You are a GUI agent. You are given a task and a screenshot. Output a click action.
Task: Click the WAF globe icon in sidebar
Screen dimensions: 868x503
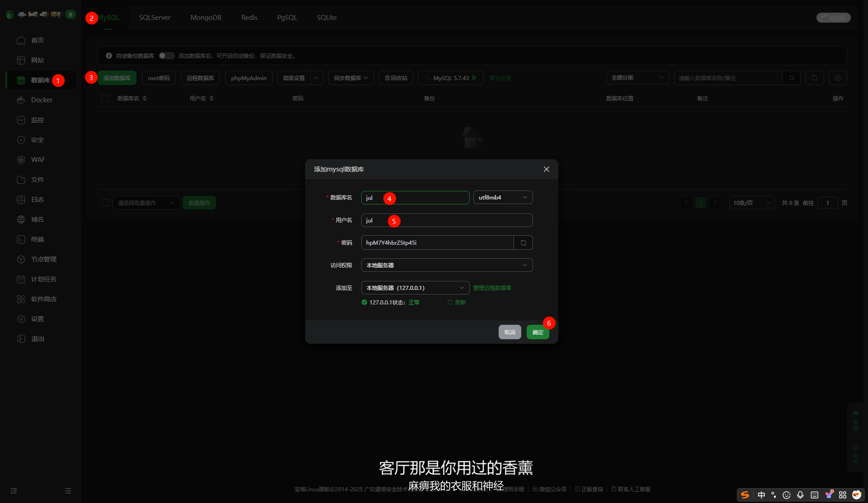(21, 160)
